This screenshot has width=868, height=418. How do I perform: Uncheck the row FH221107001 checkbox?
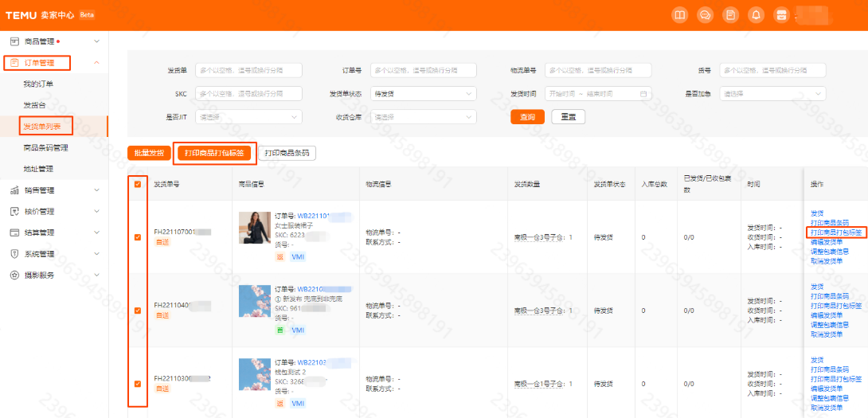(138, 237)
